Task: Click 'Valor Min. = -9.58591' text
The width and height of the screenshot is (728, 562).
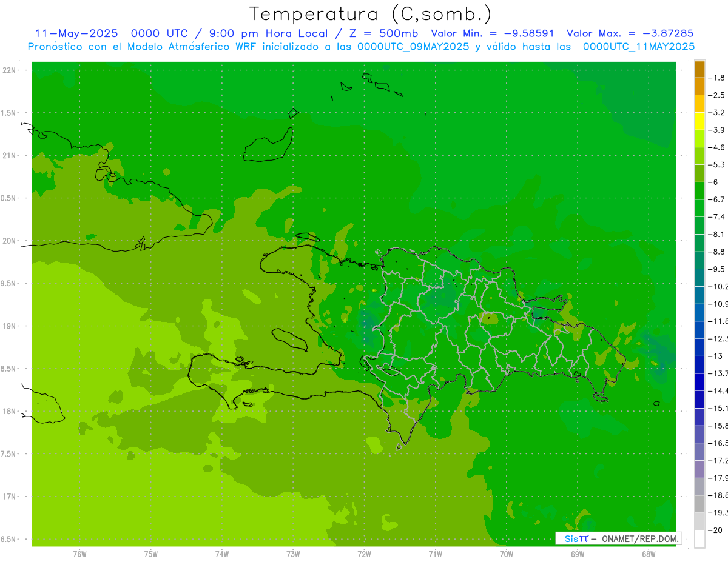Action: [493, 33]
